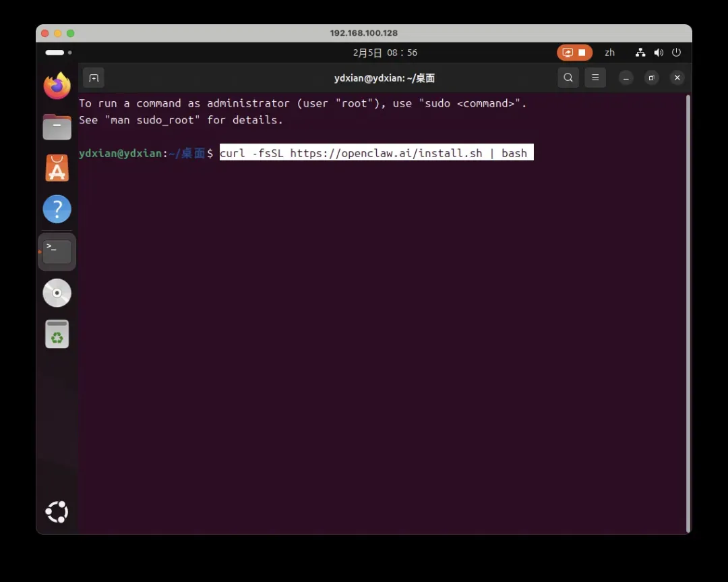
Task: Click the terminal search icon
Action: point(568,78)
